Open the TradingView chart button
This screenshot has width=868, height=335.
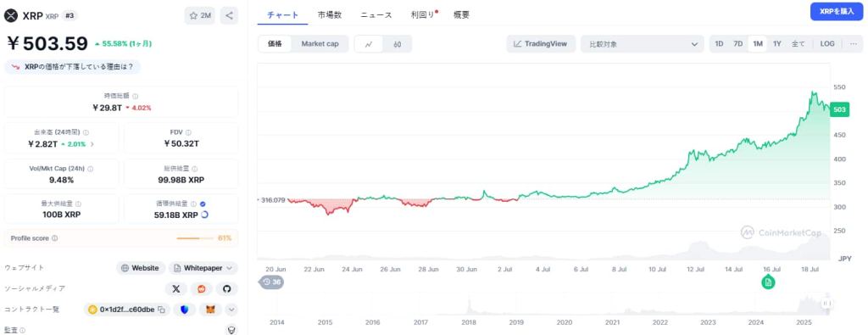541,44
